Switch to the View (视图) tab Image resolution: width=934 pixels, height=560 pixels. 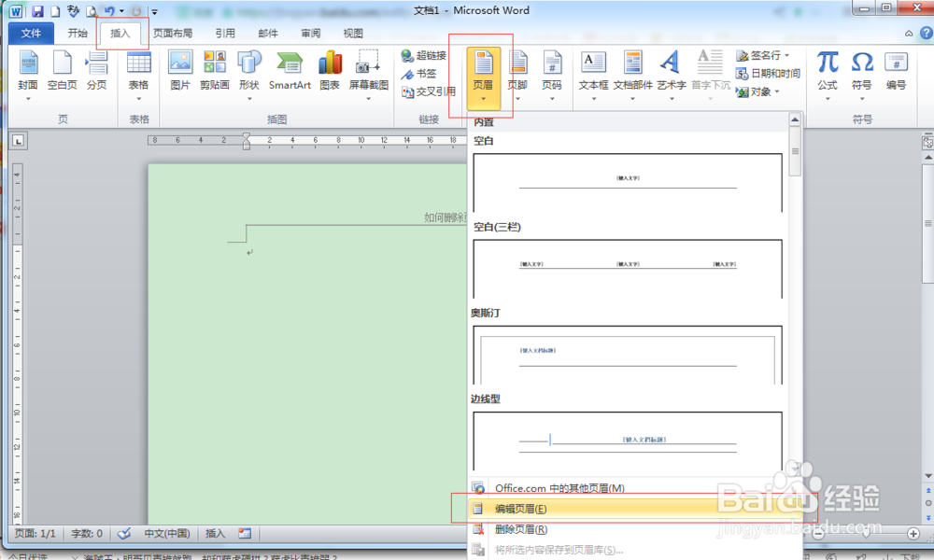click(353, 34)
